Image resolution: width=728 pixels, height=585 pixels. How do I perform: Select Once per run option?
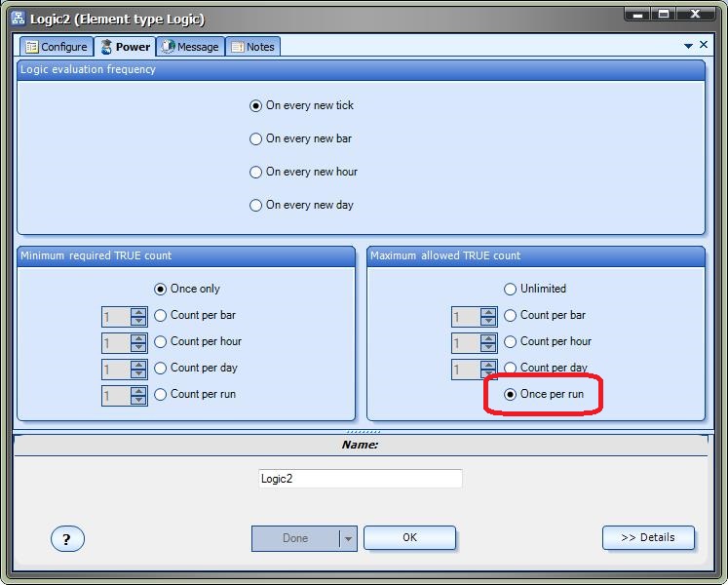pyautogui.click(x=544, y=395)
